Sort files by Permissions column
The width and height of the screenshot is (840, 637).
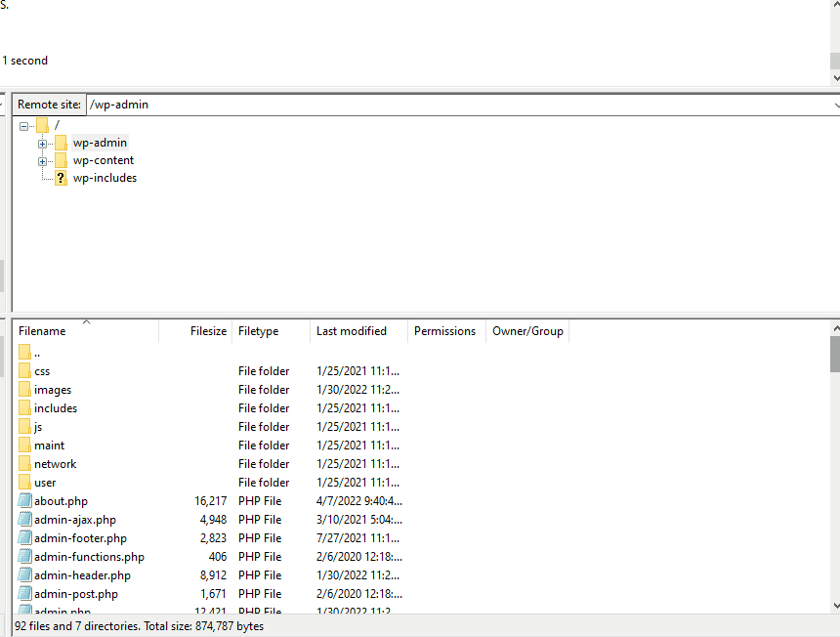(446, 331)
